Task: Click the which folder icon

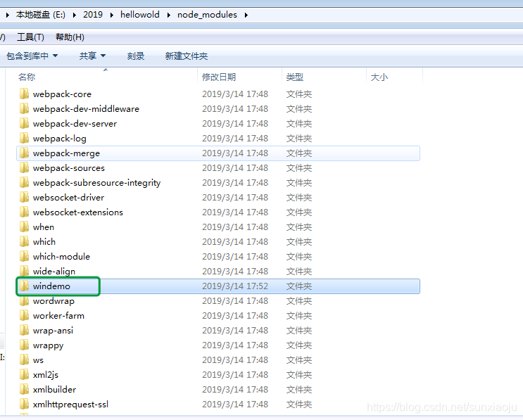Action: pyautogui.click(x=24, y=242)
